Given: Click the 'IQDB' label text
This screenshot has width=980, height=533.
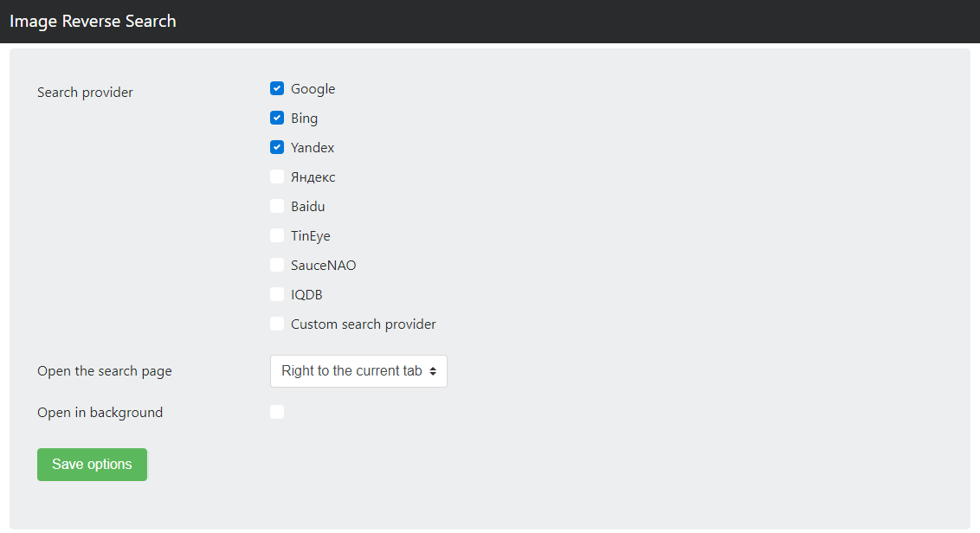Looking at the screenshot, I should click(306, 295).
